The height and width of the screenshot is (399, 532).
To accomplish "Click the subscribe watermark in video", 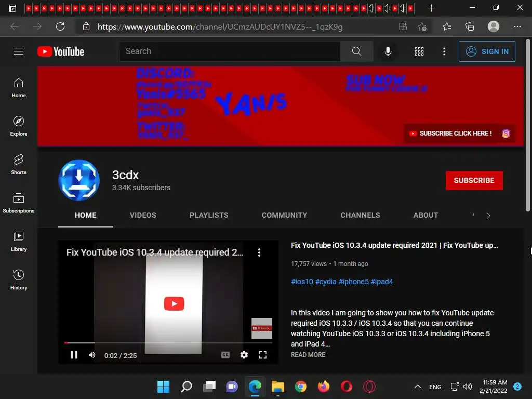I will [x=262, y=328].
